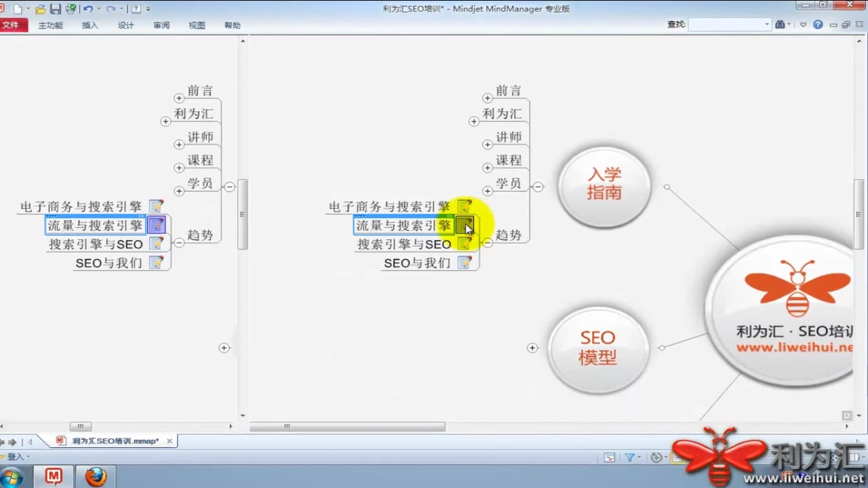Open the Customize Quick Access Toolbar arrow
This screenshot has height=488, width=868.
149,9
